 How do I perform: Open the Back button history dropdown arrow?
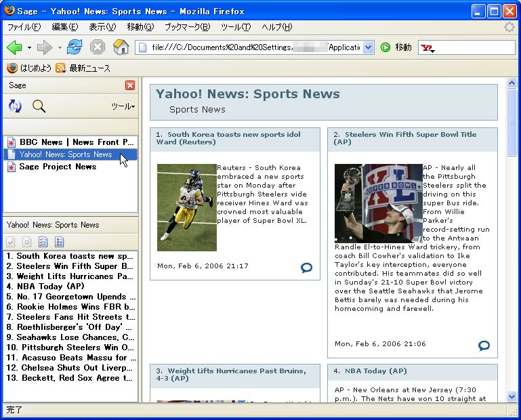click(x=29, y=47)
